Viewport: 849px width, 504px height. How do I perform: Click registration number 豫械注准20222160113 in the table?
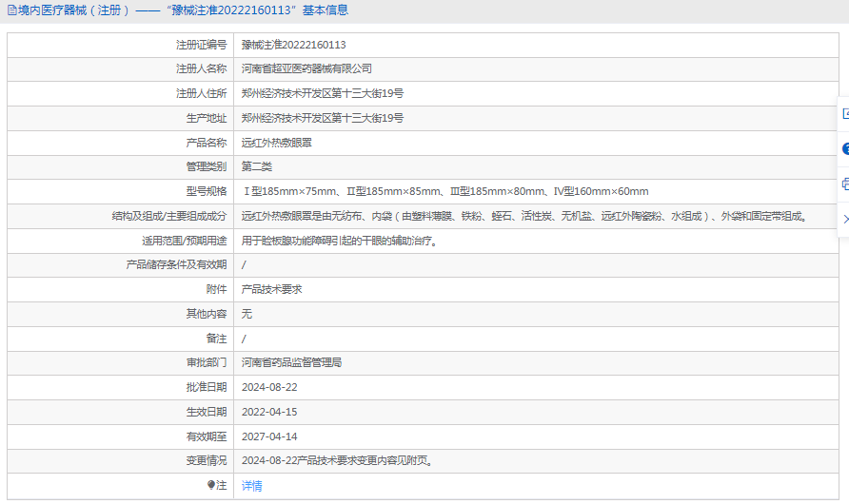point(293,45)
